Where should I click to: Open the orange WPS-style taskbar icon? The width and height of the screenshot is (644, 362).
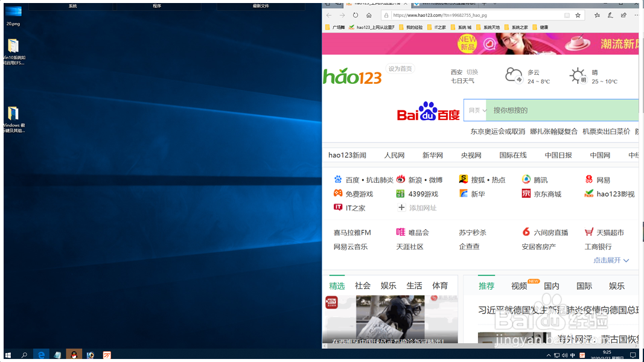point(107,355)
